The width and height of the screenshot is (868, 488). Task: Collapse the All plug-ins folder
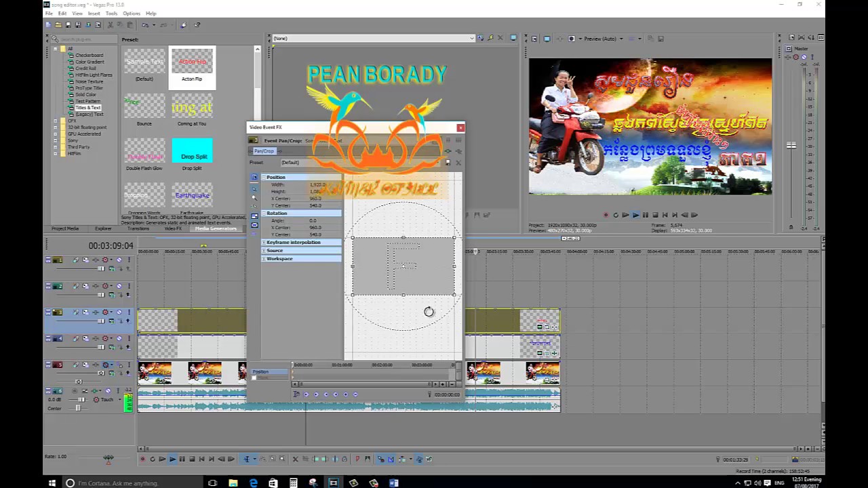56,49
